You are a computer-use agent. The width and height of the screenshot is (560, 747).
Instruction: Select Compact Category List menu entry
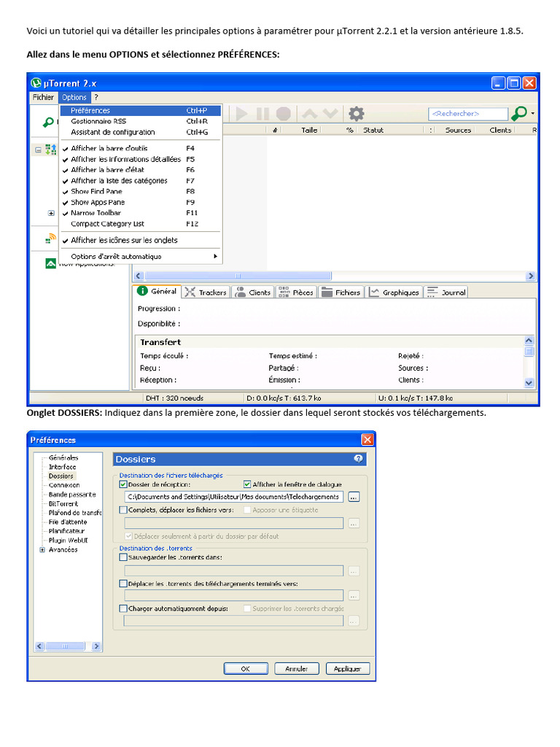click(141, 224)
